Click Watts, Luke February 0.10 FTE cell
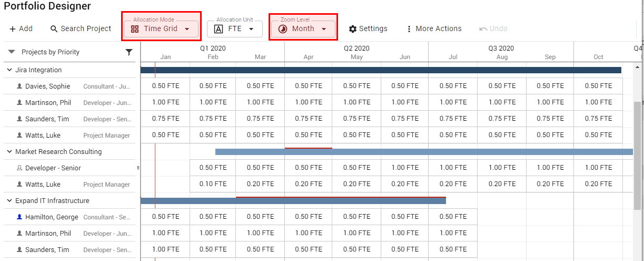The width and height of the screenshot is (644, 261). (213, 184)
